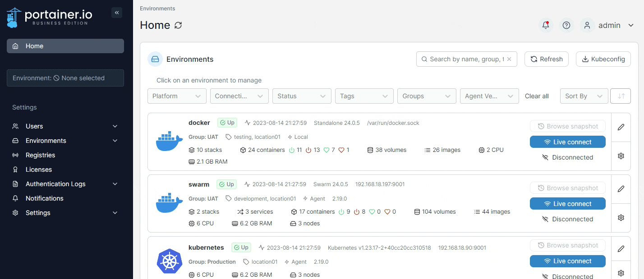Open the notifications bell icon
Viewport: 644px width, 279px height.
(546, 25)
